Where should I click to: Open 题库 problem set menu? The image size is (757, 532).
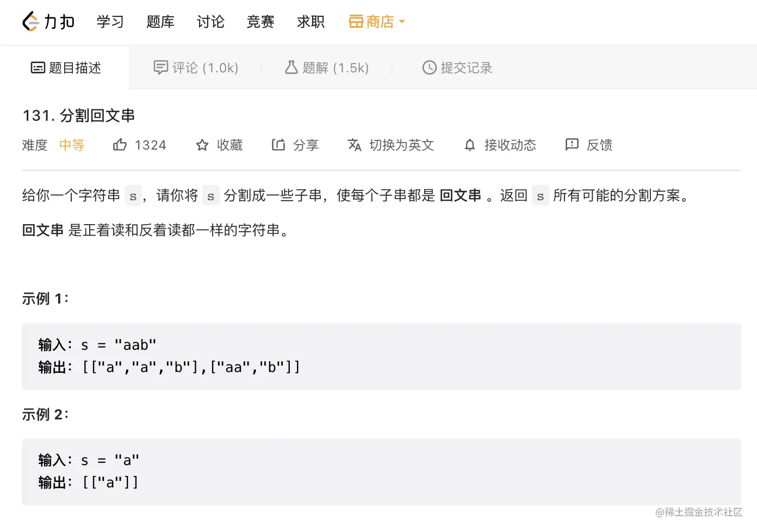(160, 22)
